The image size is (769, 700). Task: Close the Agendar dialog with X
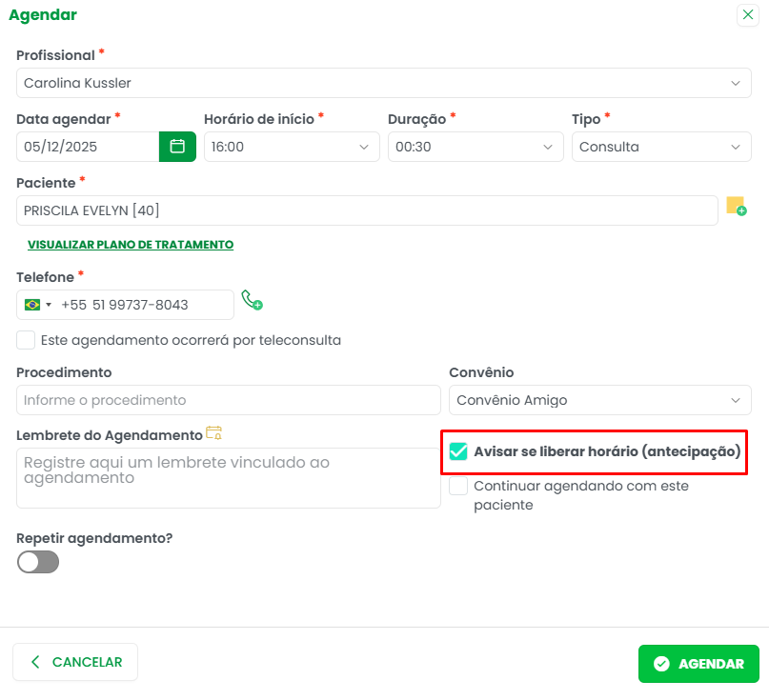(x=748, y=15)
